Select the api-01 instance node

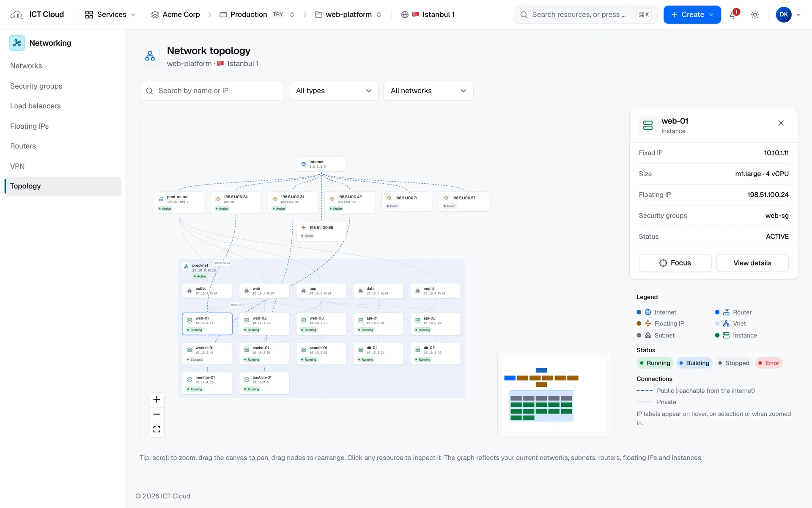(x=378, y=324)
